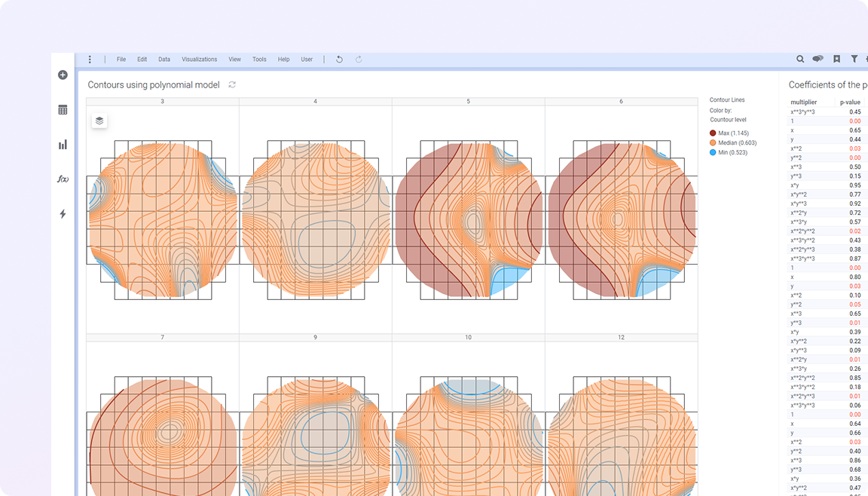Open the Visualizations menu
The height and width of the screenshot is (496, 868).
tap(199, 60)
